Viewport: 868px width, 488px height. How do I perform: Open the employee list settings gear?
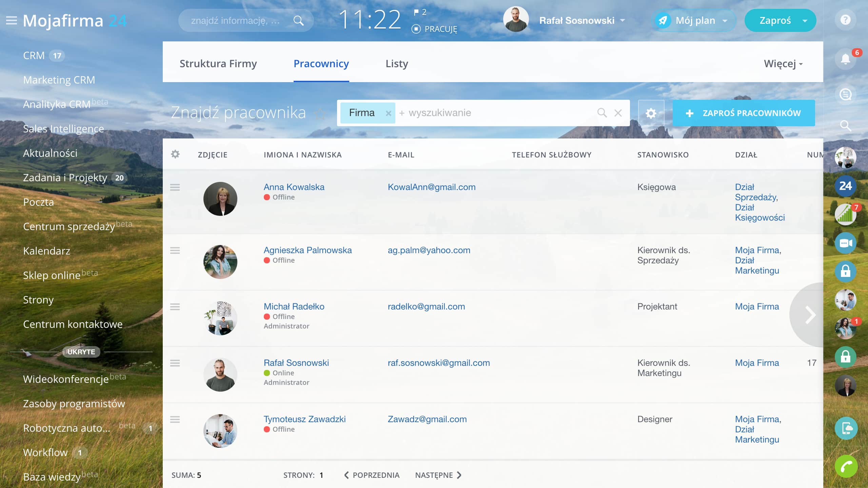point(651,113)
